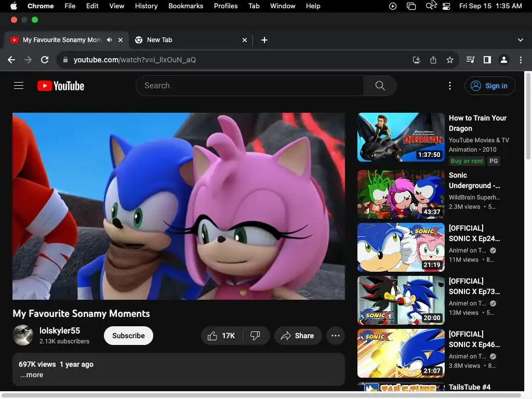Click the menu bar clock Fri Sep 15
Screen dimensions: 532x399
pyautogui.click(x=490, y=6)
